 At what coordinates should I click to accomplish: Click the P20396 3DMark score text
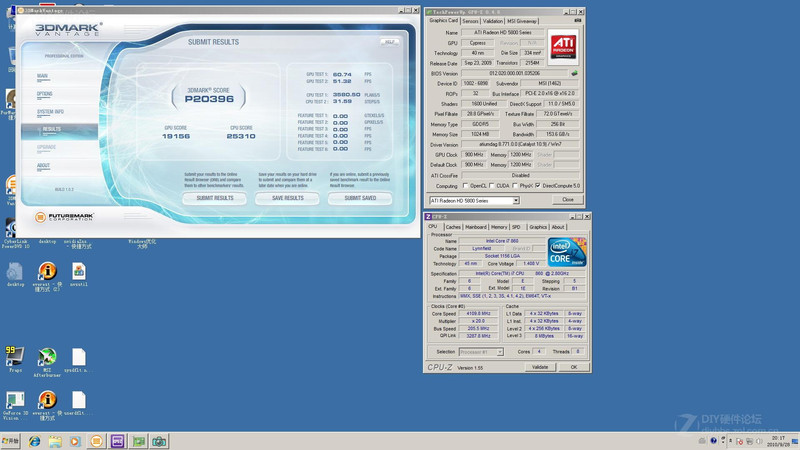(x=209, y=99)
